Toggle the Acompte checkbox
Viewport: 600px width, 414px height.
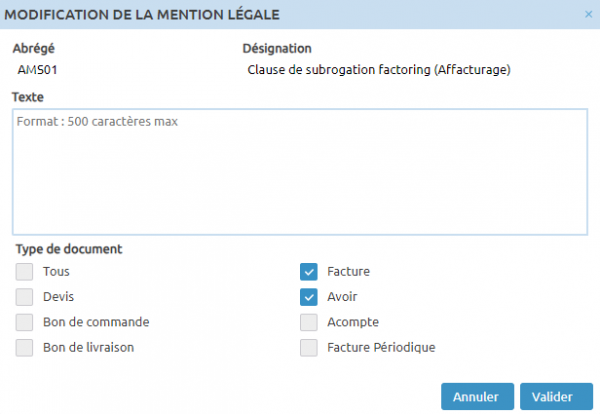tap(309, 322)
